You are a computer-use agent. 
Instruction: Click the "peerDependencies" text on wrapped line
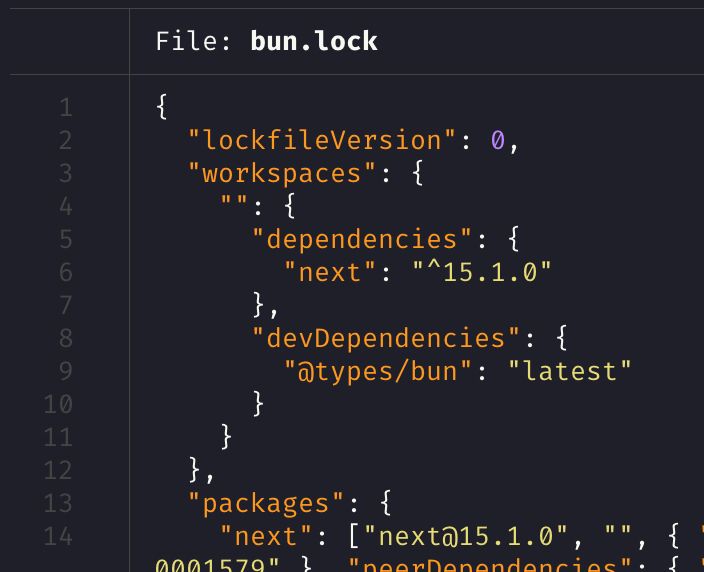coord(490,565)
